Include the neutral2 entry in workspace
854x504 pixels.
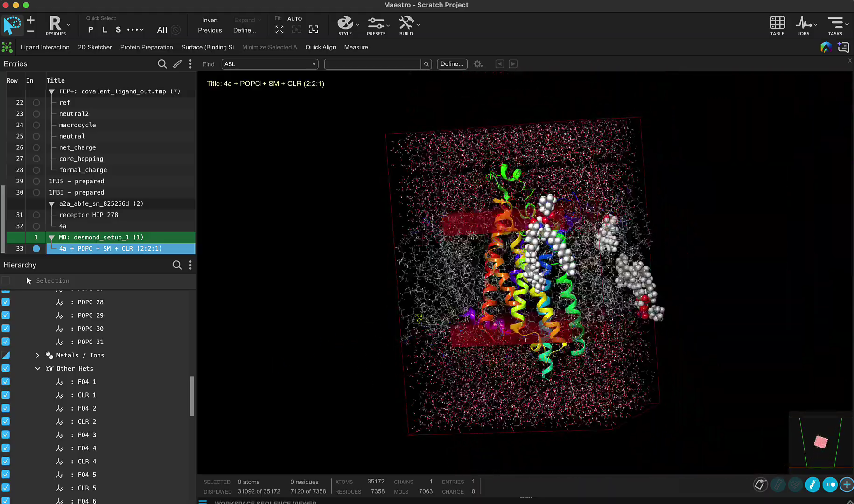pos(36,114)
